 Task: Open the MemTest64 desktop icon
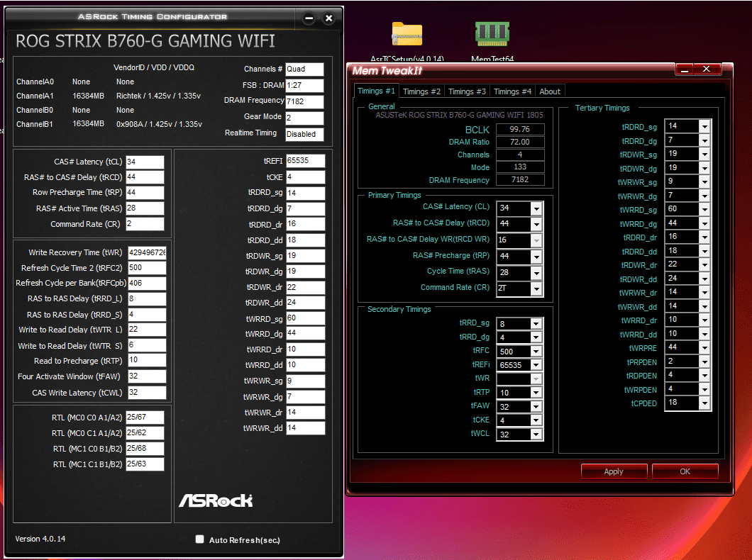(x=492, y=33)
